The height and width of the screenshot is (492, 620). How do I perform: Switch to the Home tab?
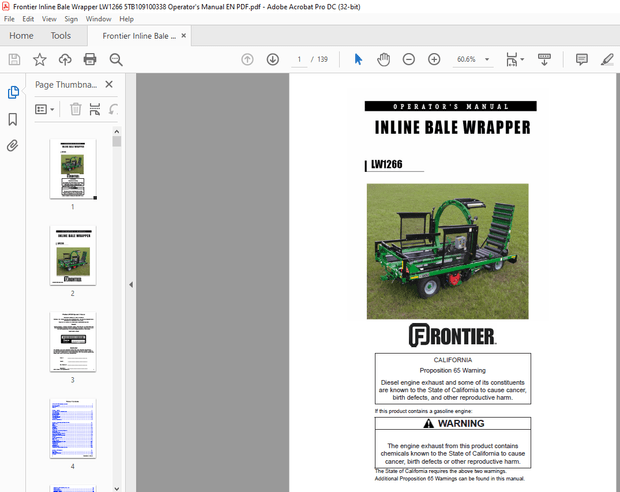coord(21,36)
